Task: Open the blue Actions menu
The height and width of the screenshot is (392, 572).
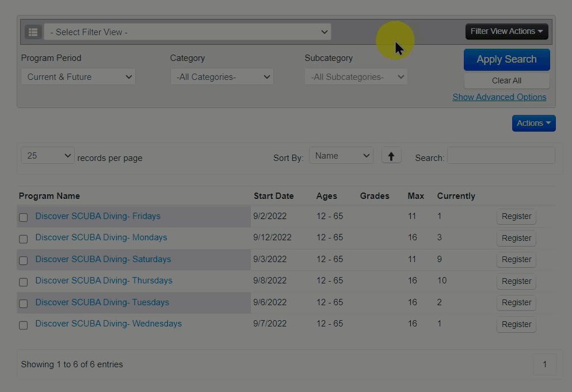Action: pyautogui.click(x=533, y=123)
